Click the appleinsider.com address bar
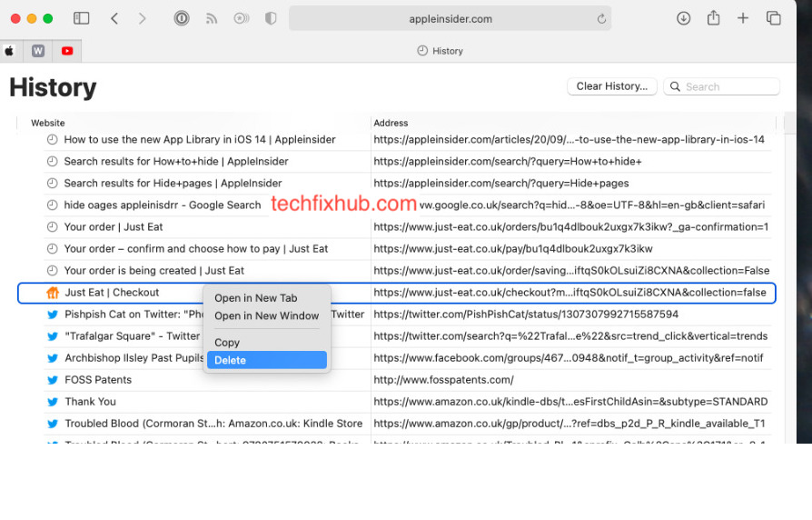812x520 pixels. (450, 19)
